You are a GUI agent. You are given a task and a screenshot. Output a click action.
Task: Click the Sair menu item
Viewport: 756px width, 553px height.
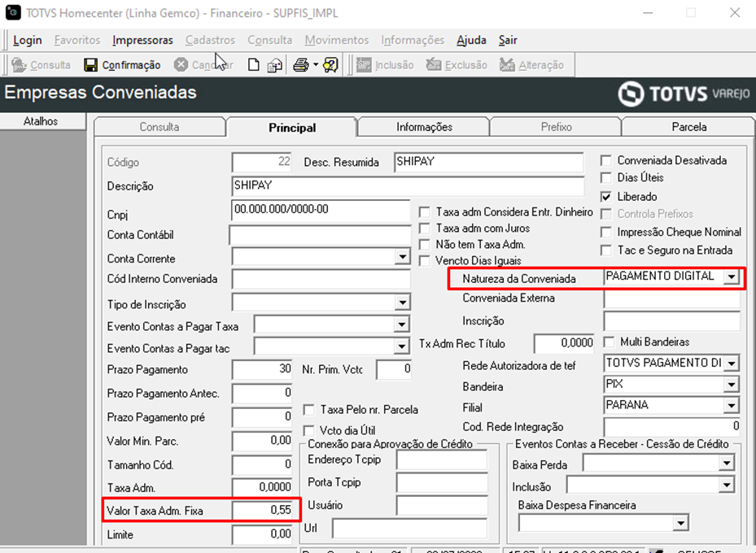pyautogui.click(x=508, y=40)
